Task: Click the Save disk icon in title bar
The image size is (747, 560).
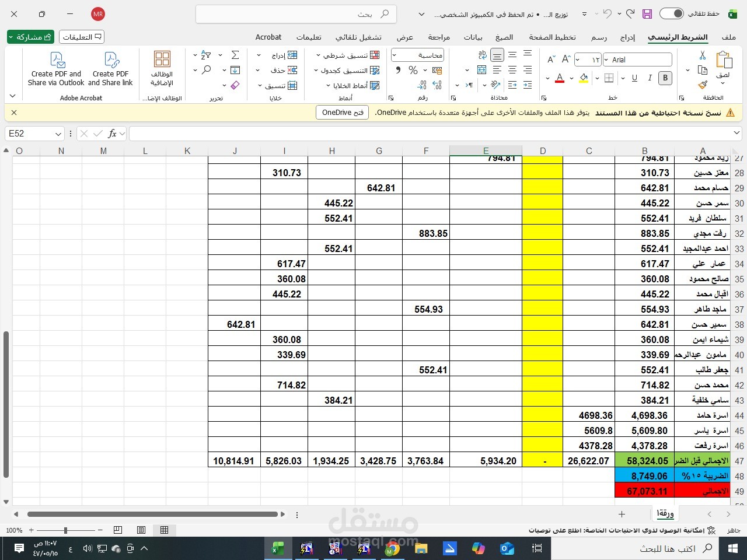Action: coord(647,14)
